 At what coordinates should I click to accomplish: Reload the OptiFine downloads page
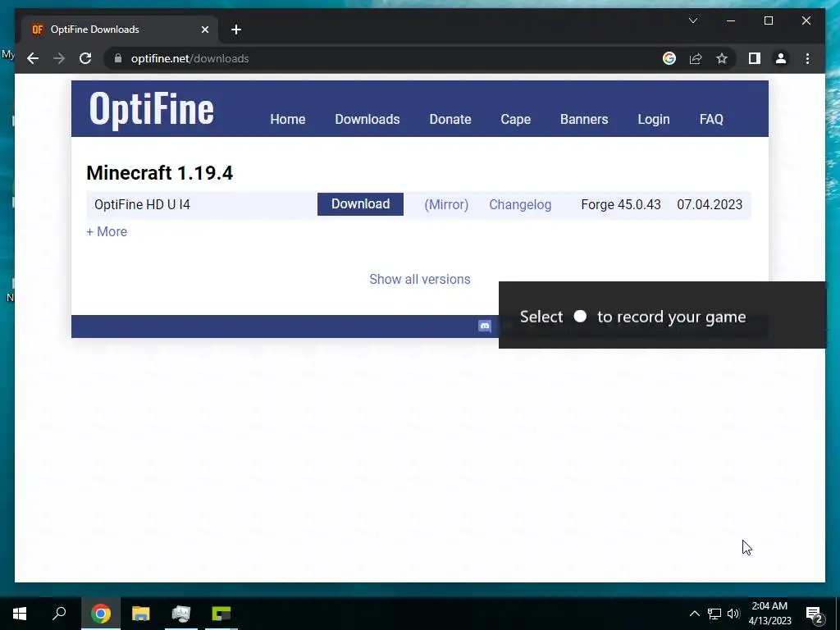[x=85, y=58]
